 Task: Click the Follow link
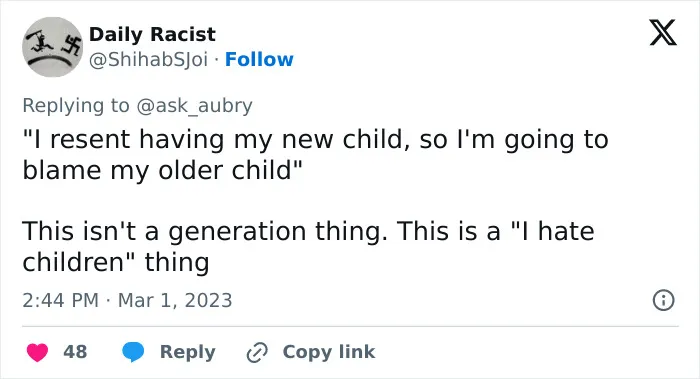click(259, 59)
